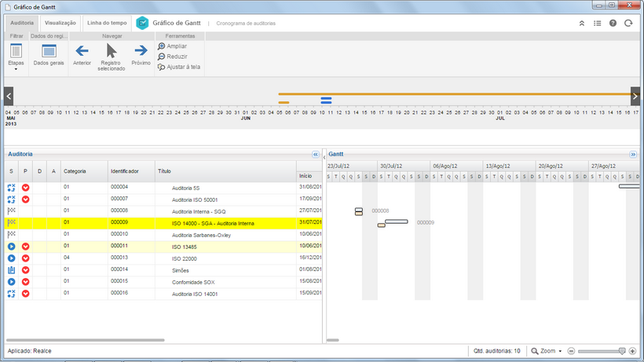The image size is (644, 362).
Task: Click the 30/Jul/12 week header
Action: pos(404,166)
